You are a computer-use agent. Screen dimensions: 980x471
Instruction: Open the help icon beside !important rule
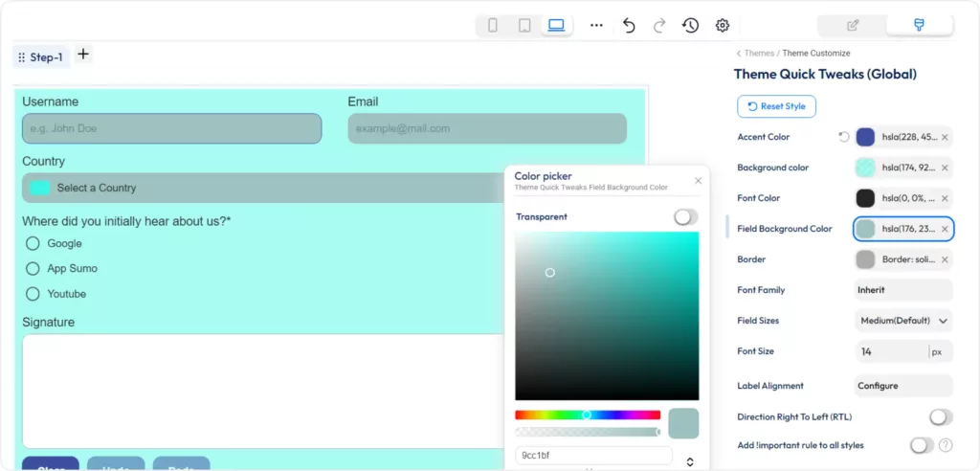946,445
